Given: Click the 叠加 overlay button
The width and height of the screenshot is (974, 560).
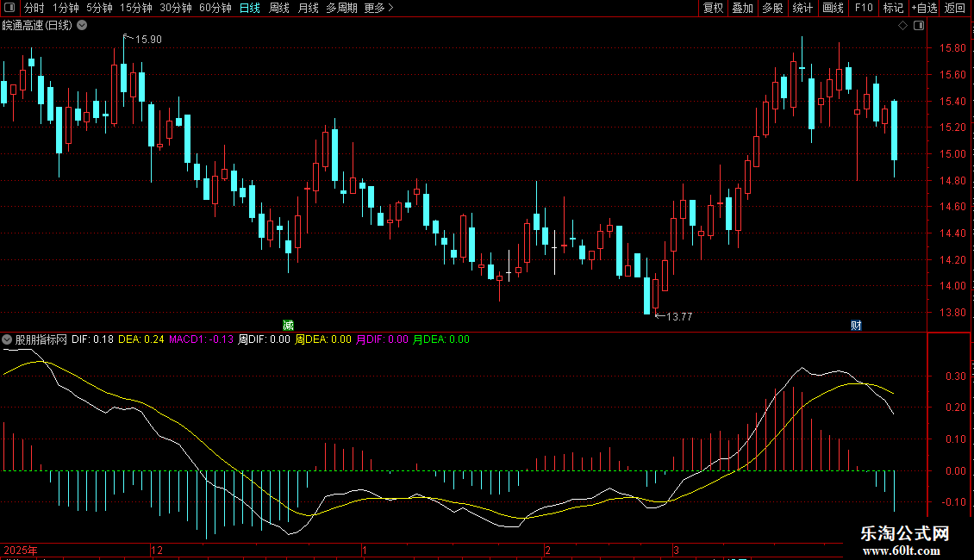Looking at the screenshot, I should 743,8.
